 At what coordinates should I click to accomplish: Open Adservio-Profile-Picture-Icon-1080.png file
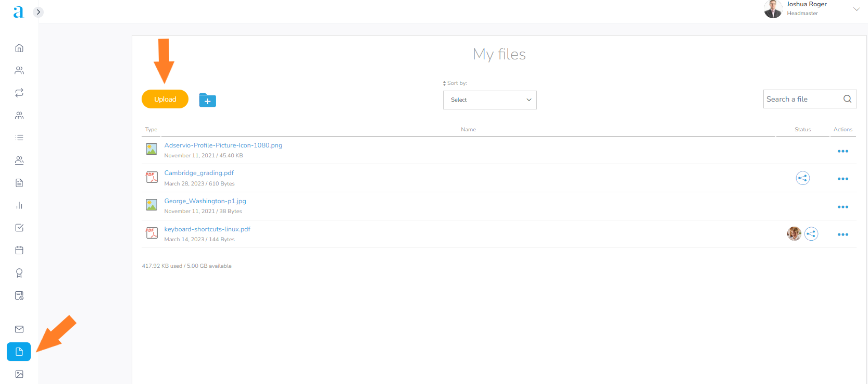click(x=223, y=145)
